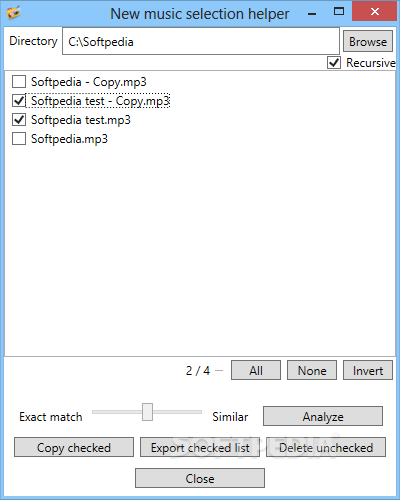Screen dimensions: 400x500
Task: Select the Softpedia - Copy.mp3 filename
Action: click(x=89, y=82)
